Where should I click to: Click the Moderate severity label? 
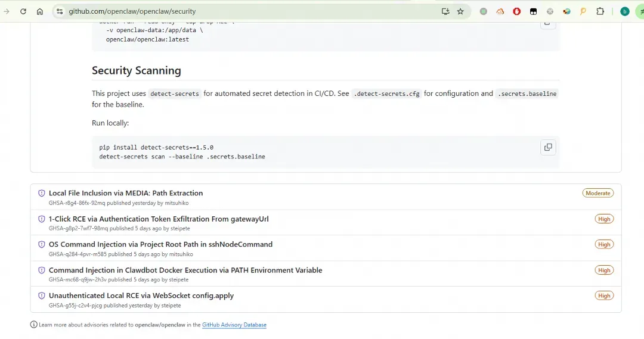[x=598, y=193]
